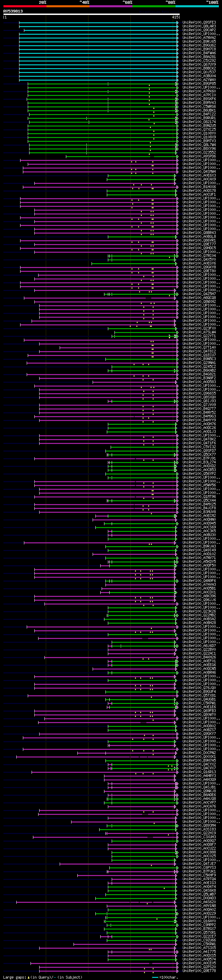Viewport: 222px width, 980px height.
Task: Open UniRef100_B4FCZ2 hit
Action: point(199,114)
